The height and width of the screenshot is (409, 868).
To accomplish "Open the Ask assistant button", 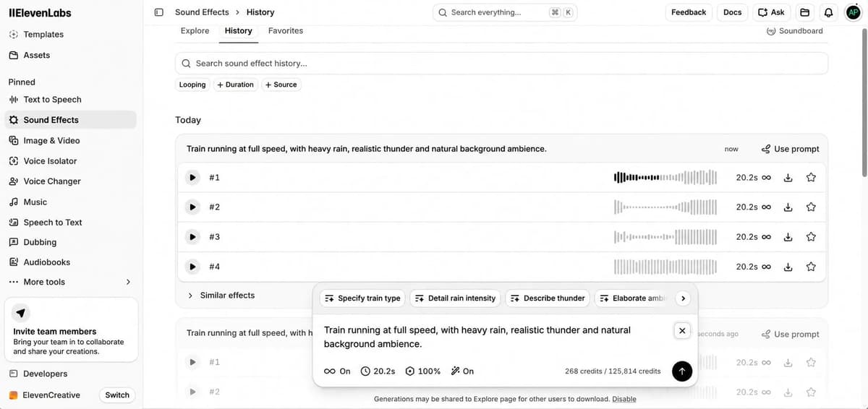I will click(771, 12).
